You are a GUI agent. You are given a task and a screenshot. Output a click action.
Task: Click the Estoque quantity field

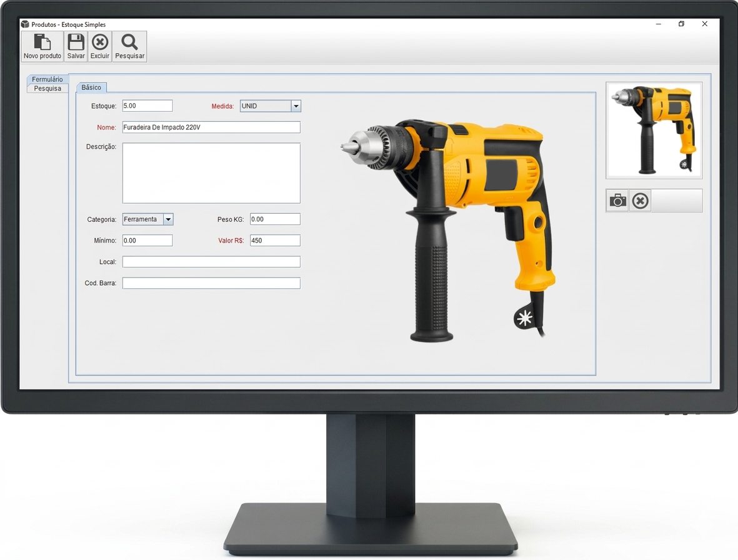click(x=147, y=106)
